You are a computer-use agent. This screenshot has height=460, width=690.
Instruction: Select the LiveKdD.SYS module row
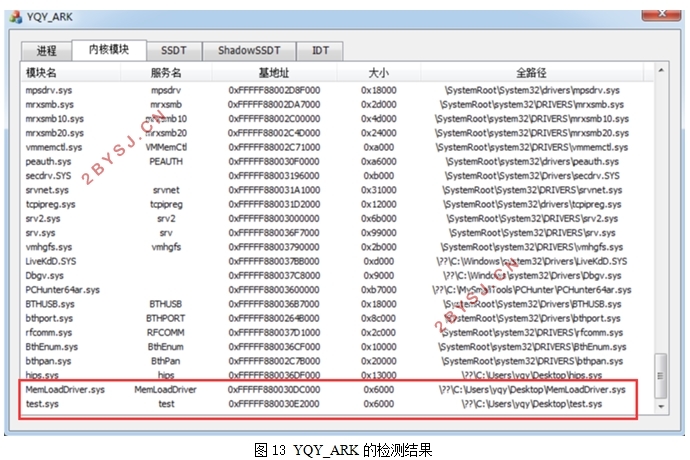(338, 261)
